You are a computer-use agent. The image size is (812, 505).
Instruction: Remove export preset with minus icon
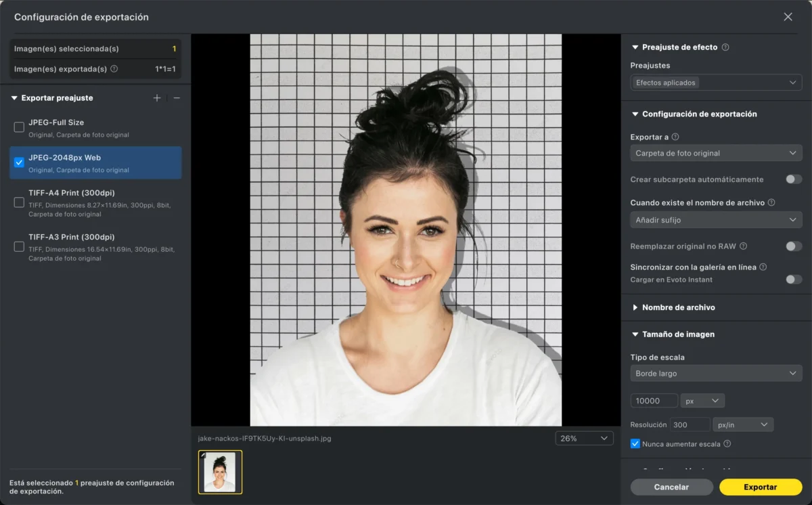177,98
